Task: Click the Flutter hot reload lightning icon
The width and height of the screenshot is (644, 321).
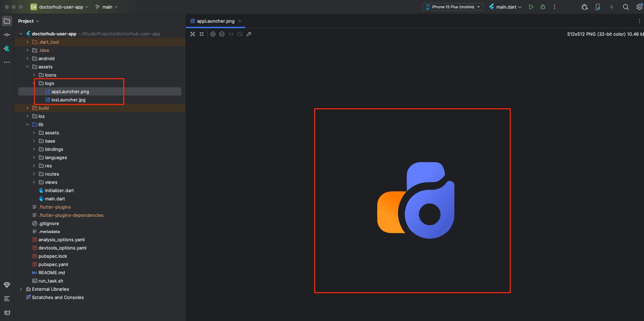Action: (x=612, y=7)
